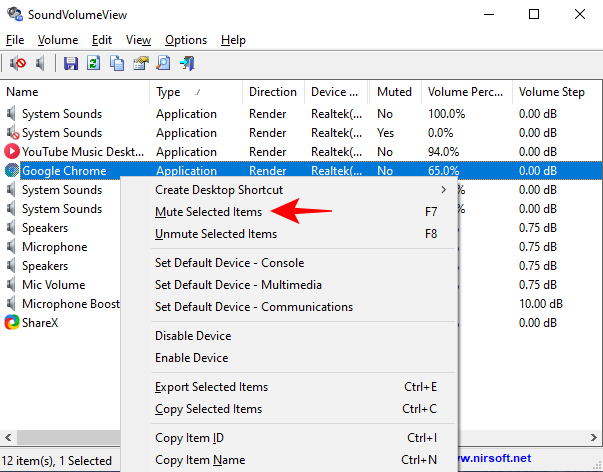Click the Refresh toolbar icon
The width and height of the screenshot is (603, 472).
(x=94, y=64)
